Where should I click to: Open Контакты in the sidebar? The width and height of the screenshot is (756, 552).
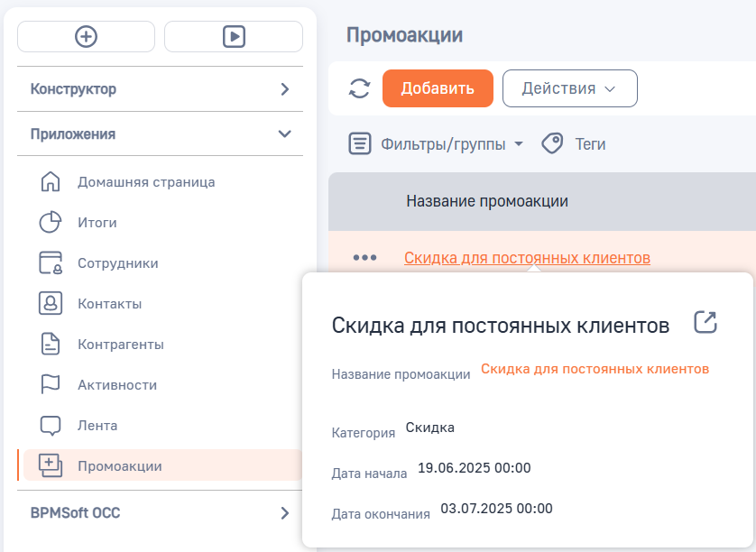(x=109, y=304)
